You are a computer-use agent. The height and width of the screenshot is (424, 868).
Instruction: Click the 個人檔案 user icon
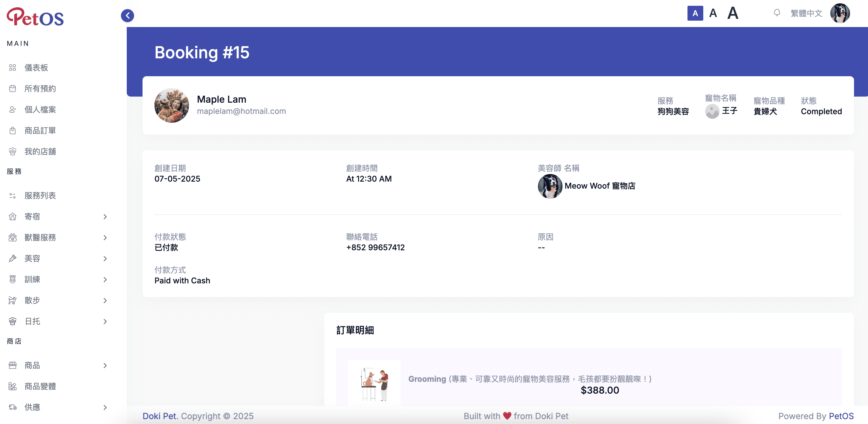12,109
